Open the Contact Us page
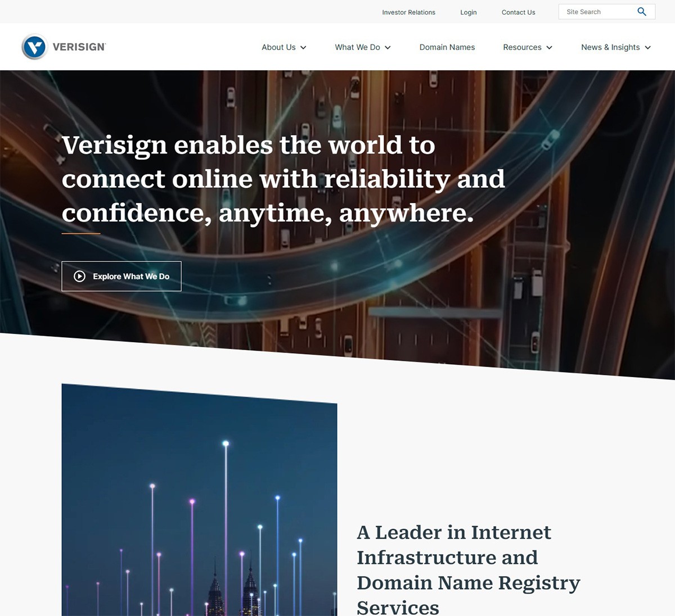Screen dimensions: 675x616 [x=518, y=12]
